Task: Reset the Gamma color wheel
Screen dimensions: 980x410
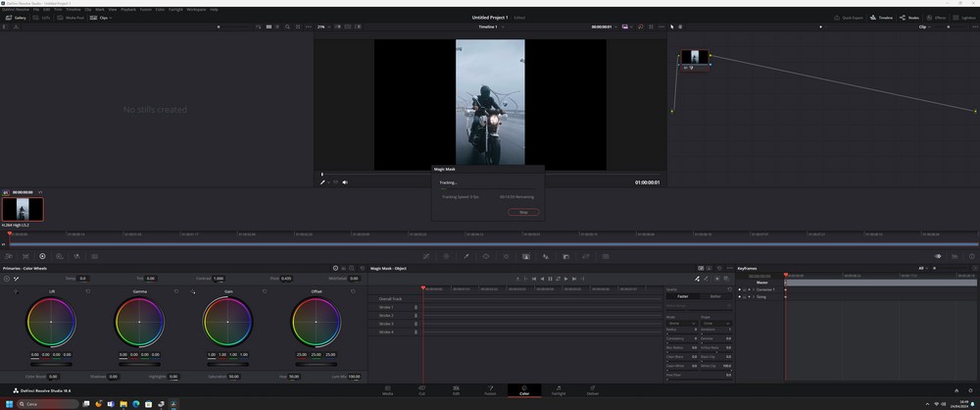Action: [176, 291]
